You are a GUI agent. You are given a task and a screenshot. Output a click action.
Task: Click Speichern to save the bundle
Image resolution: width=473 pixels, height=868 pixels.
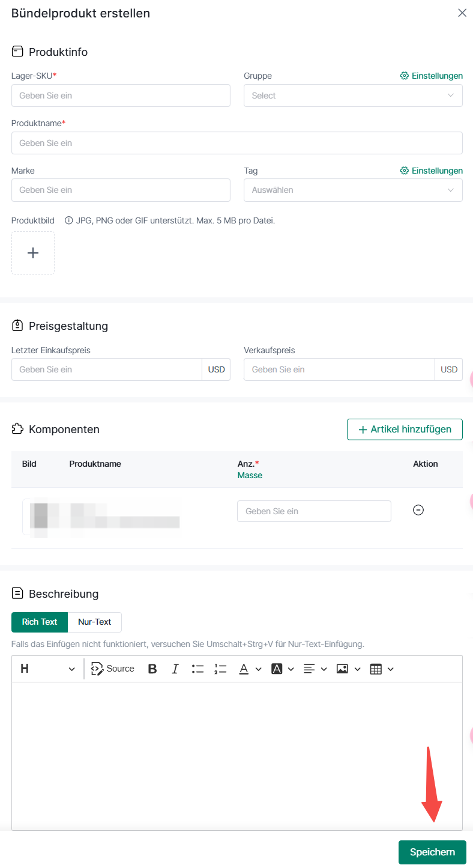(x=432, y=852)
